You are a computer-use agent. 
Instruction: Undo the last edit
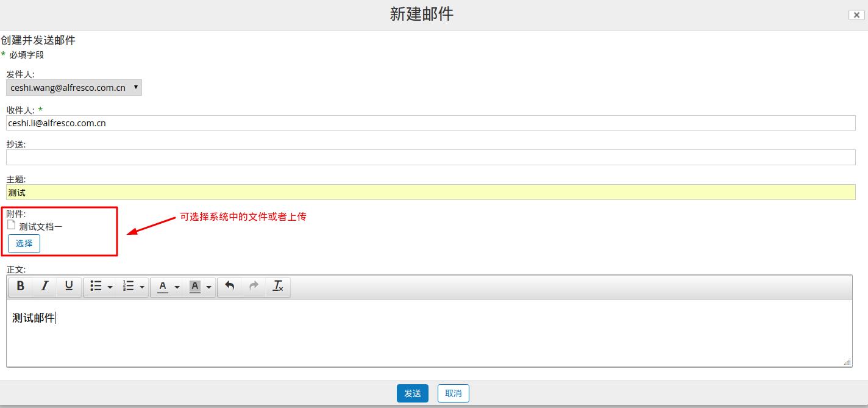pos(230,286)
